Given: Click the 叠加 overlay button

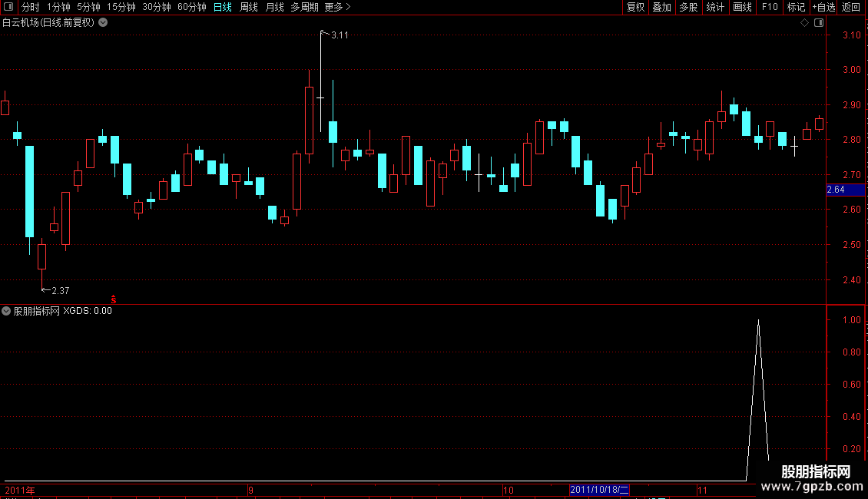Looking at the screenshot, I should click(661, 7).
